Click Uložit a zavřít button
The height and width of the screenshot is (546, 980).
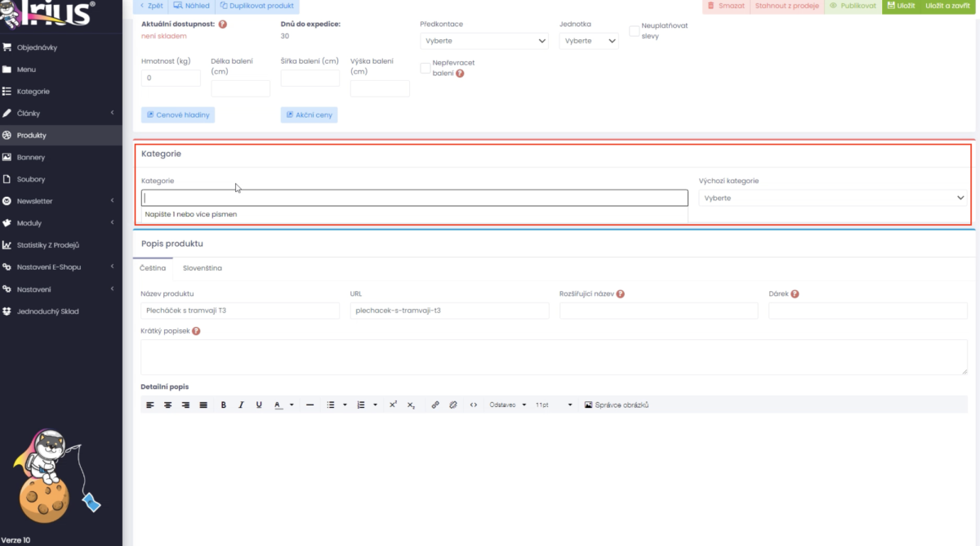(947, 6)
